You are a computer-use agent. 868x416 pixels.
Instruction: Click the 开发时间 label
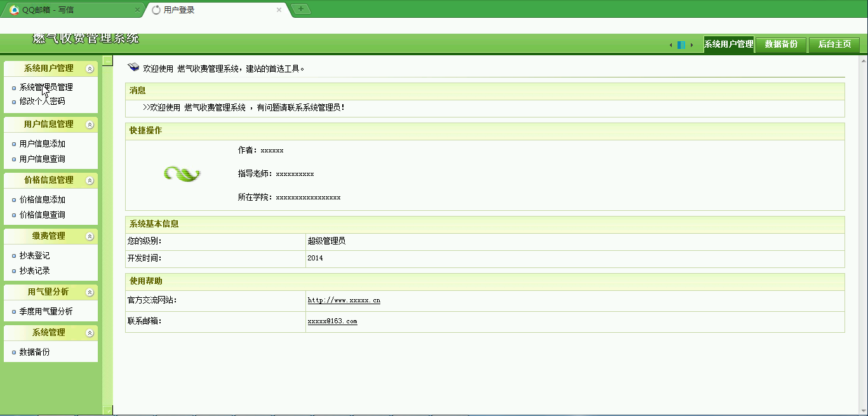coord(145,259)
